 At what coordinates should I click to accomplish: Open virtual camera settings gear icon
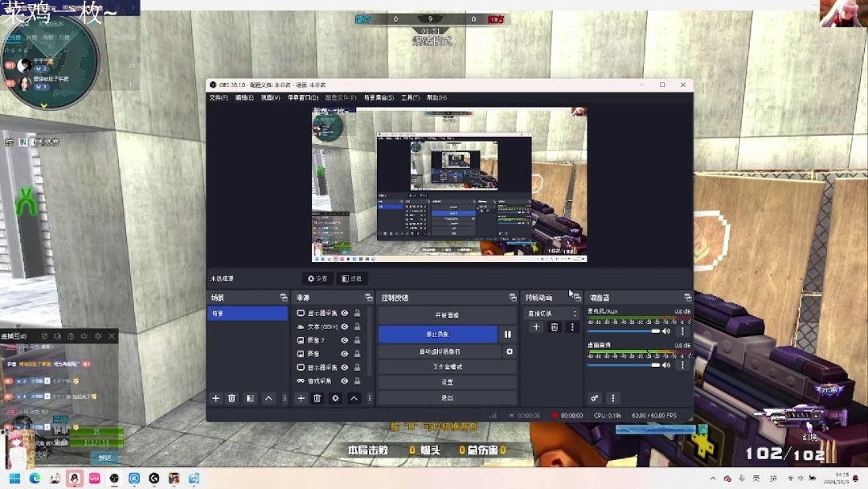[x=509, y=351]
